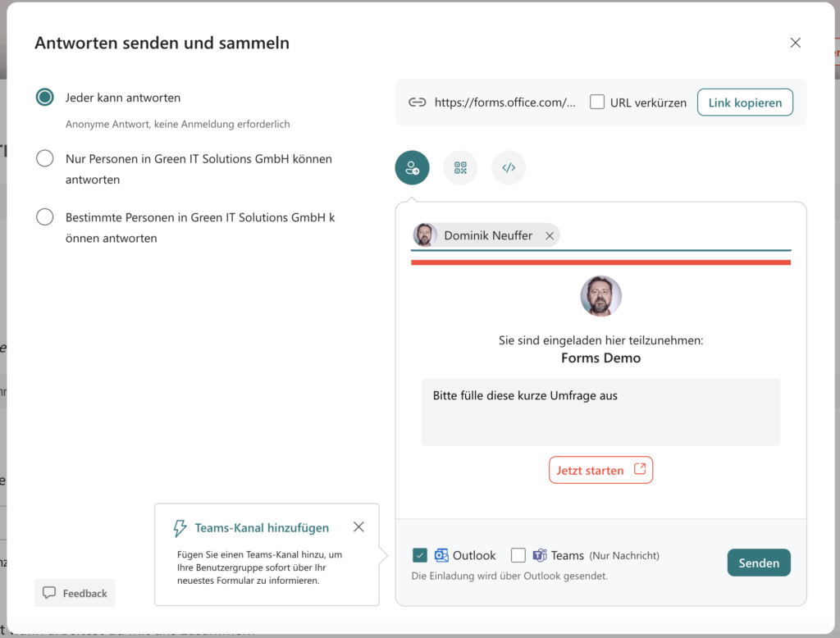Click the large profile picture in preview
840x638 pixels.
tap(601, 296)
